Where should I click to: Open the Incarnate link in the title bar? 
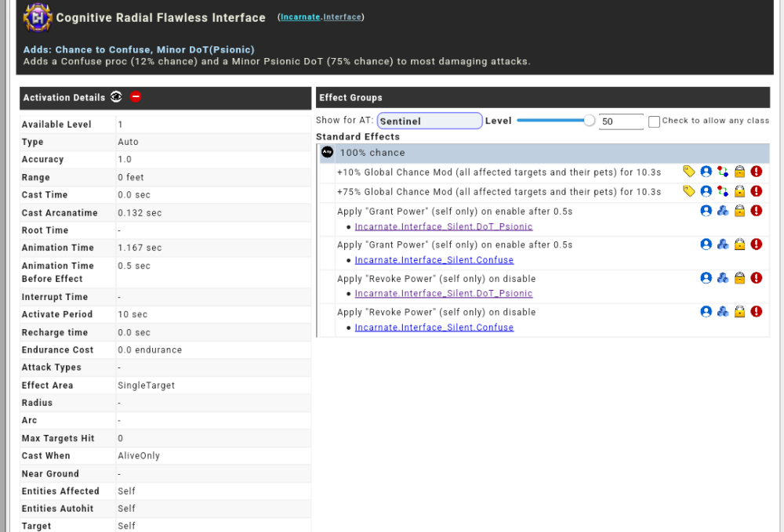(299, 17)
